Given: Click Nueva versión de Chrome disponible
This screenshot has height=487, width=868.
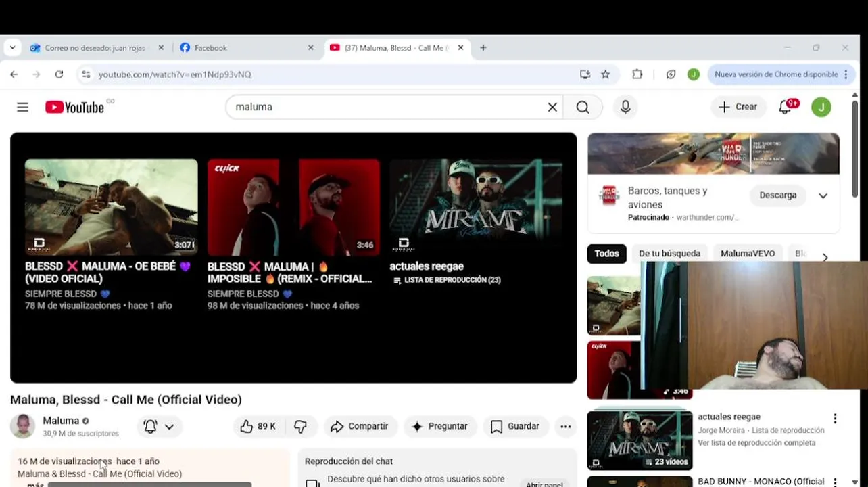Looking at the screenshot, I should [775, 74].
